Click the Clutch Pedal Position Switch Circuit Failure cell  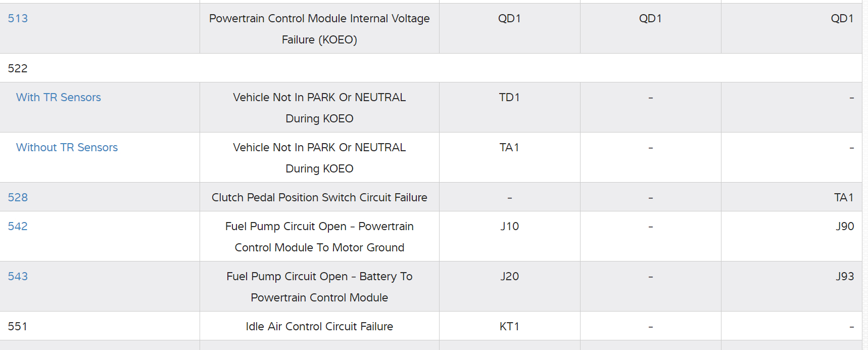(319, 198)
